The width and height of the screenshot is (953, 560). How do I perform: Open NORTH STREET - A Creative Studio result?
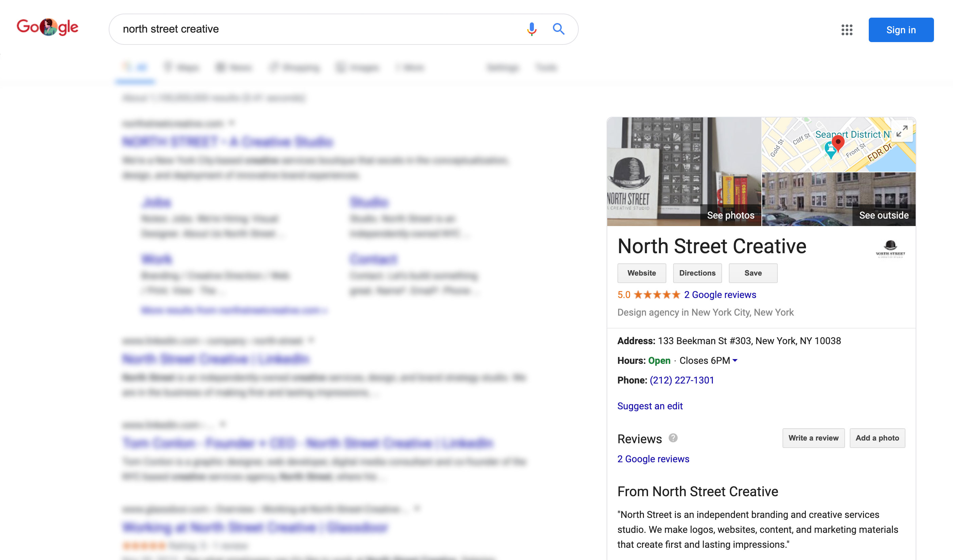228,142
